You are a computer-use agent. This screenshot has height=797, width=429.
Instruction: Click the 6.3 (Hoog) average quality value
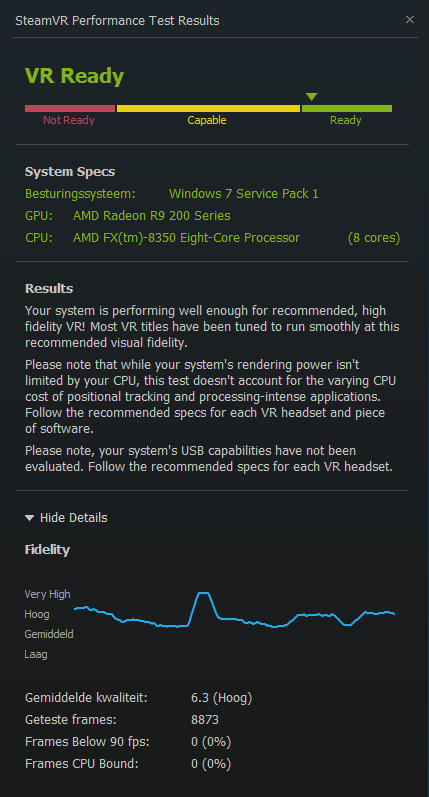click(x=222, y=698)
